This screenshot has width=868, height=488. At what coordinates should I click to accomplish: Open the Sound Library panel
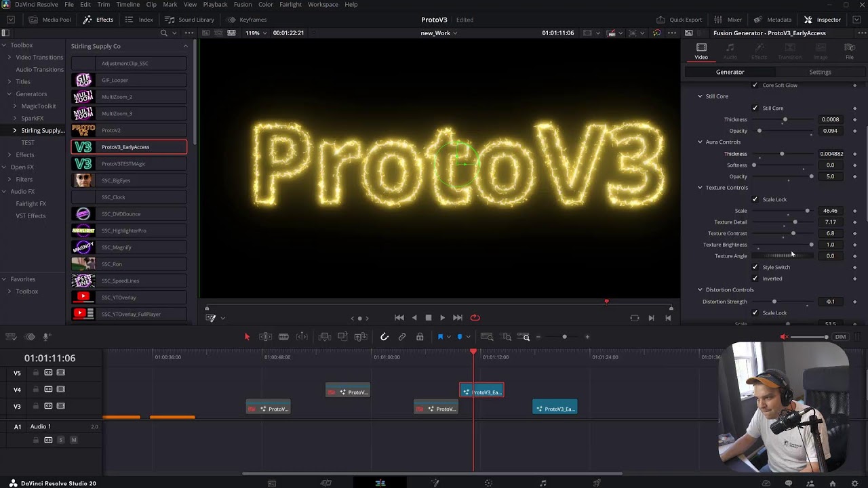coord(189,20)
